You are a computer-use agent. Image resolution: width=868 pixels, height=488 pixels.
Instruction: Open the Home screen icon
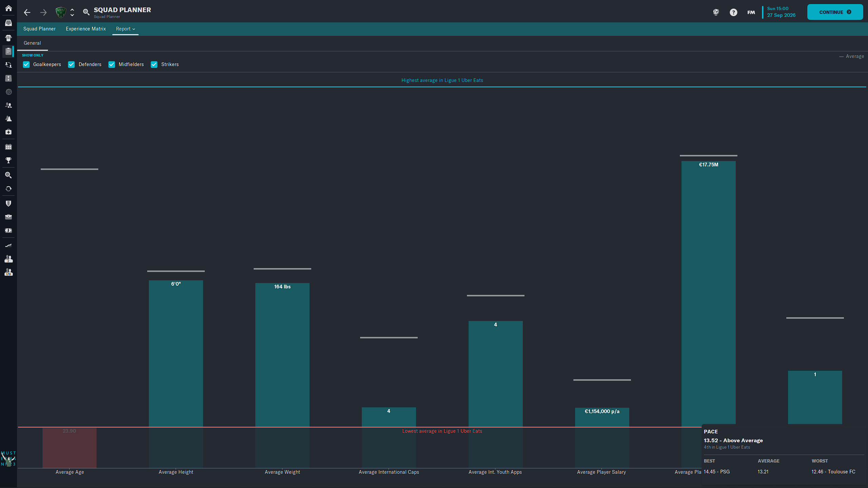8,8
